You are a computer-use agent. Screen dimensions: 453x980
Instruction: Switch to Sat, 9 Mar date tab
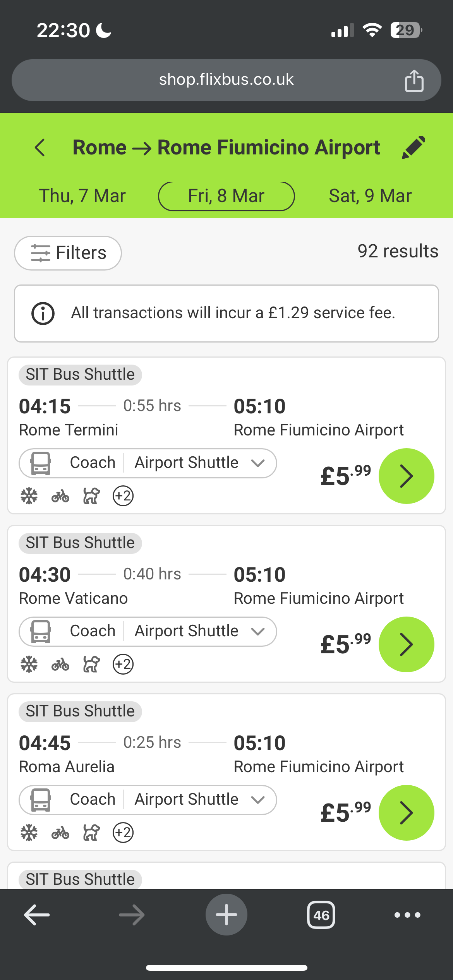[x=370, y=196]
